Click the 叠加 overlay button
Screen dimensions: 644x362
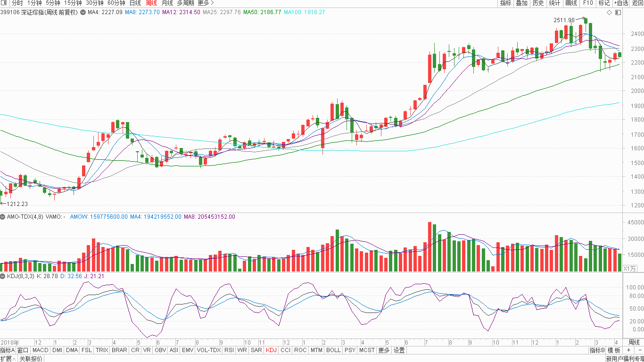click(521, 3)
